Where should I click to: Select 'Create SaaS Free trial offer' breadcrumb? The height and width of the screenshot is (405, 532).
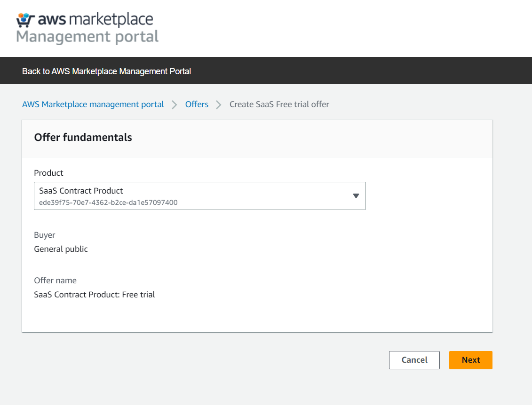[279, 104]
